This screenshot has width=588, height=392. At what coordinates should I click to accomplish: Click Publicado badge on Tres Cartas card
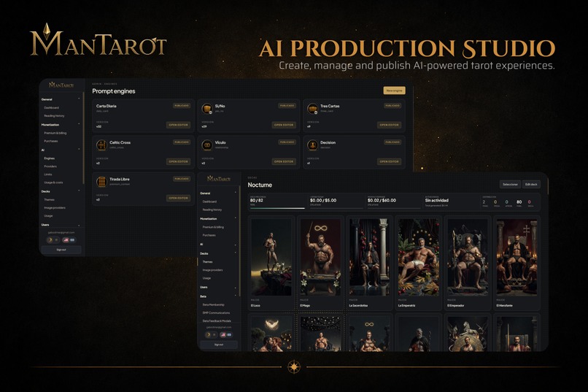point(392,106)
